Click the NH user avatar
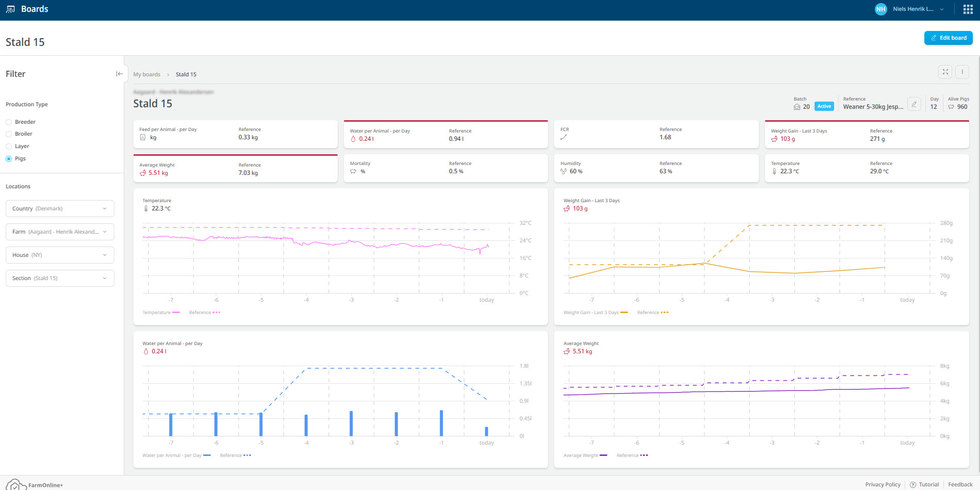This screenshot has height=490, width=980. click(881, 9)
